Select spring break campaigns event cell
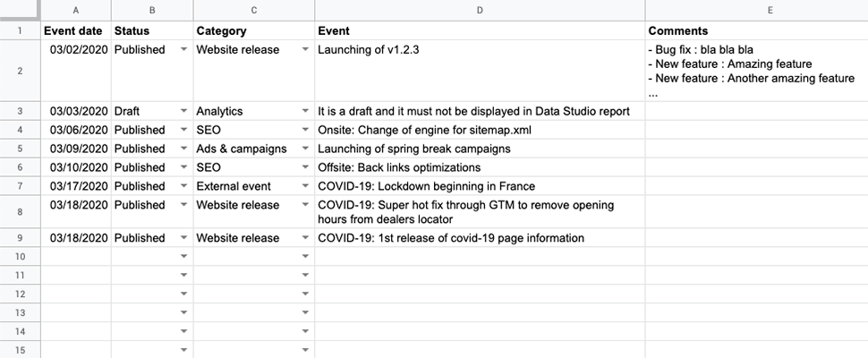 coord(480,149)
